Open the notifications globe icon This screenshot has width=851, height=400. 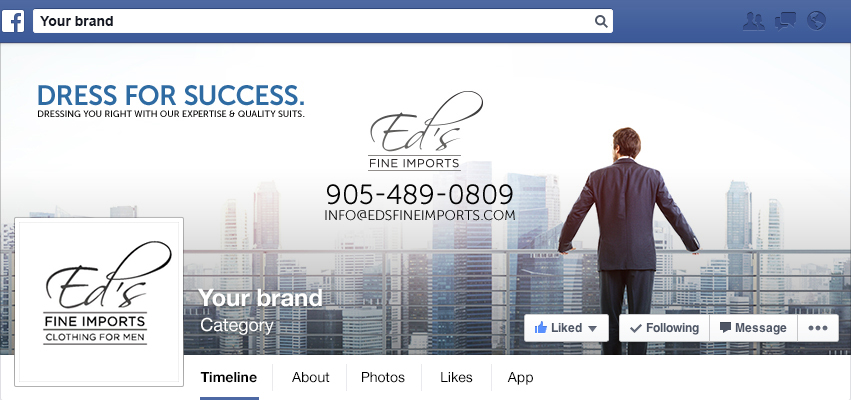click(816, 21)
